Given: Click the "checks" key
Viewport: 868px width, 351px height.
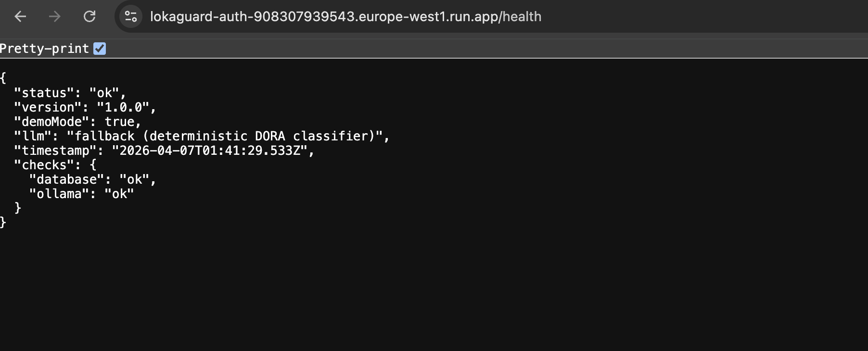Looking at the screenshot, I should tap(44, 165).
